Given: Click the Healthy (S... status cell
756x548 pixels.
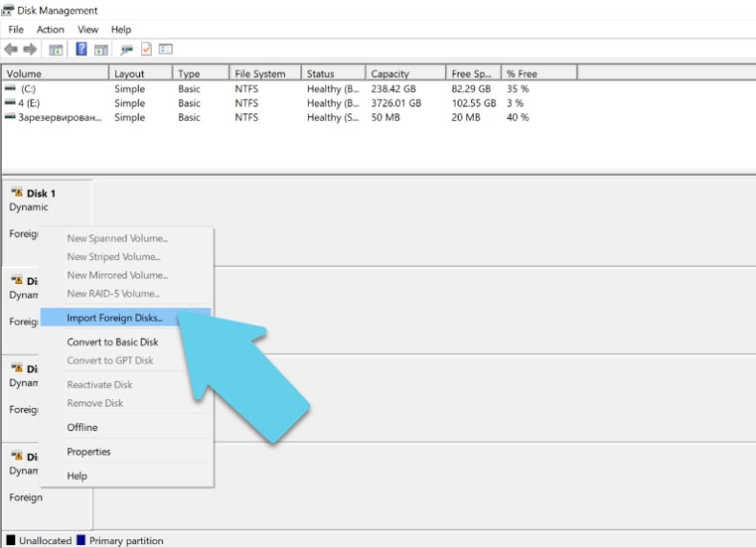Looking at the screenshot, I should click(333, 118).
